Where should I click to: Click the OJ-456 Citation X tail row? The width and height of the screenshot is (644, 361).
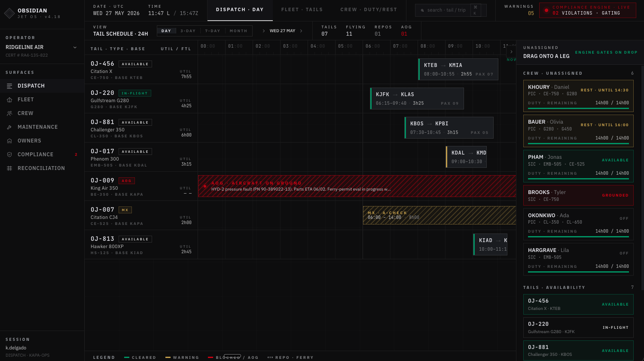coord(141,70)
